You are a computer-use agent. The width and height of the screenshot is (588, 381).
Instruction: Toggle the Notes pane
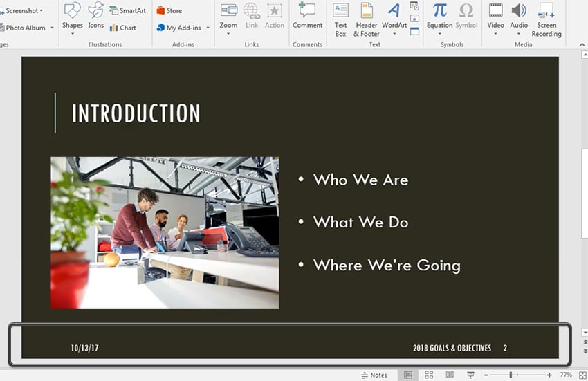coord(374,375)
